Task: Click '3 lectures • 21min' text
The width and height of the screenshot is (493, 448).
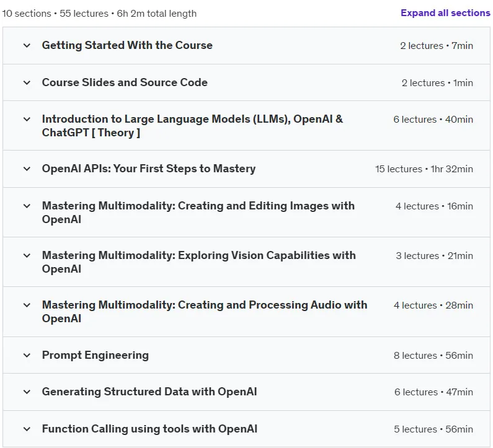Action: 435,256
